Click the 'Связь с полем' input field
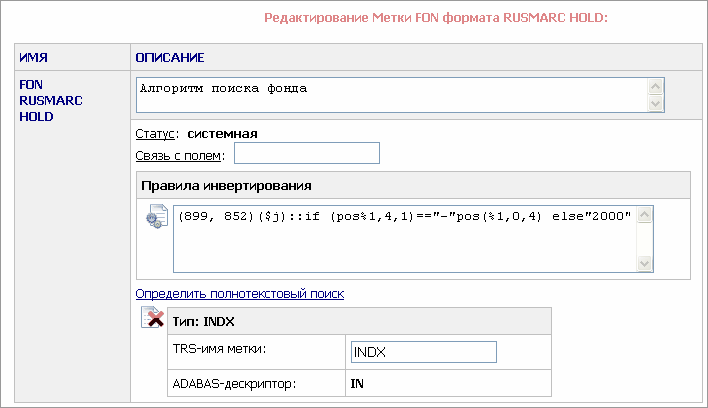708x408 pixels. [x=306, y=153]
